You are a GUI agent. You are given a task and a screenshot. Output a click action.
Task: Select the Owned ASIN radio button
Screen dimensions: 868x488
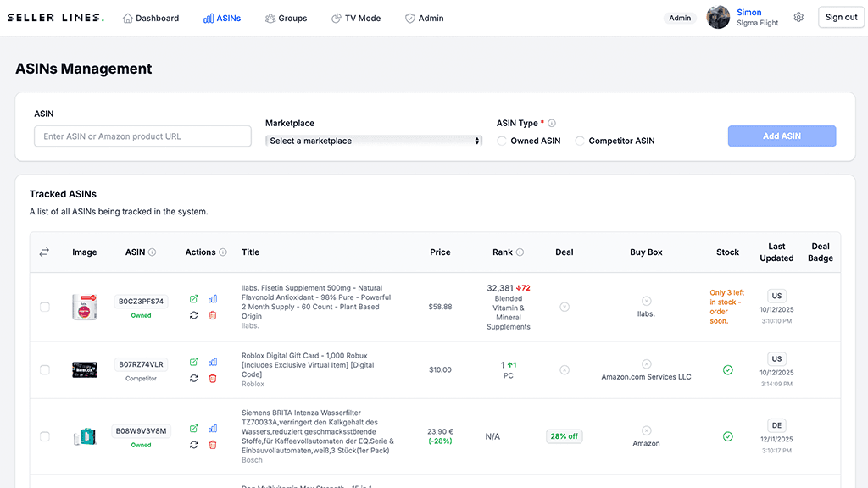pyautogui.click(x=502, y=141)
